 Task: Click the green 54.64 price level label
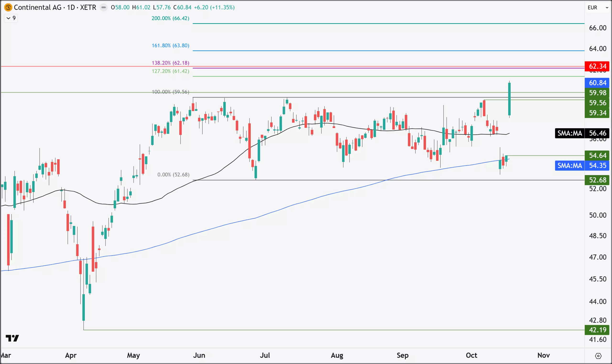pos(597,155)
